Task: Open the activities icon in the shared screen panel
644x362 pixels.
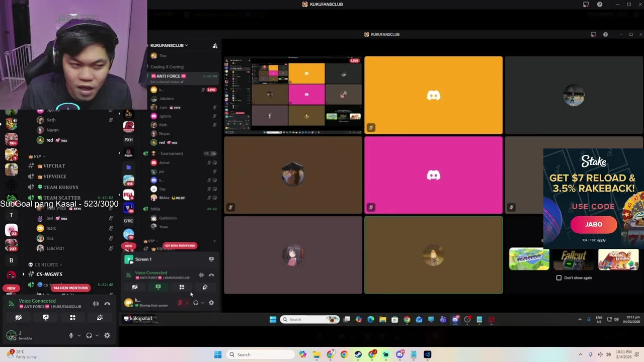Action: 182,287
